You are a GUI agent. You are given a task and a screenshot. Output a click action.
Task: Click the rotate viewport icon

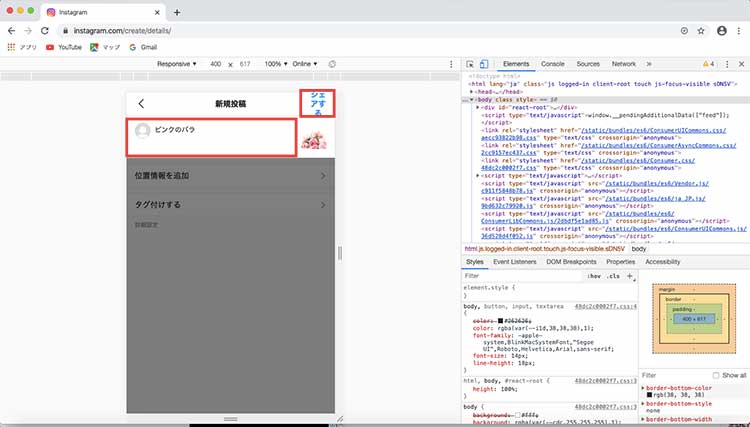coord(332,64)
